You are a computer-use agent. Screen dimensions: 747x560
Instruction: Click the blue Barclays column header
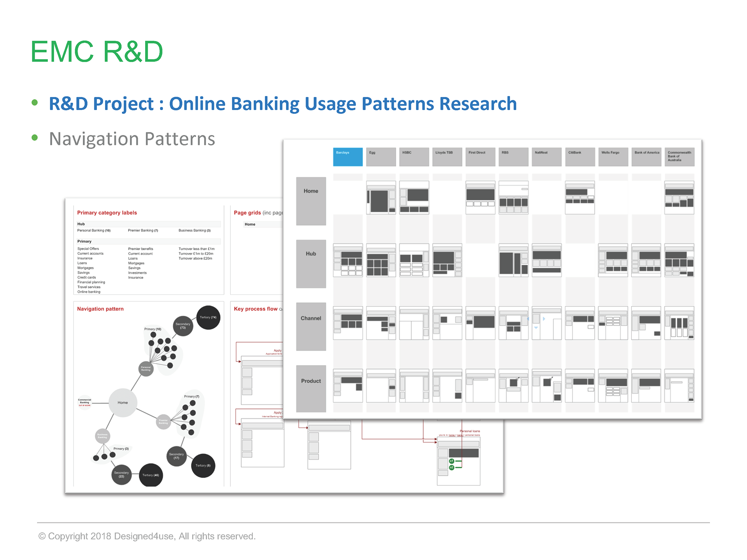(347, 157)
